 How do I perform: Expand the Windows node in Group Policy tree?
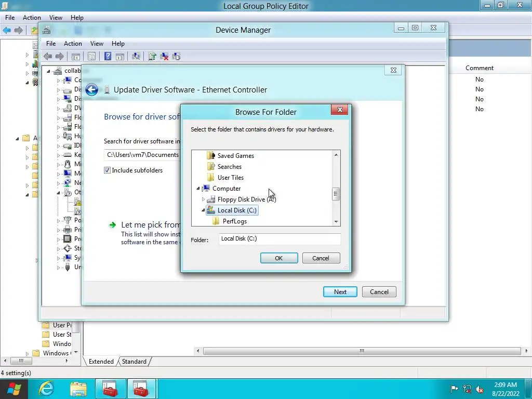coord(27,353)
